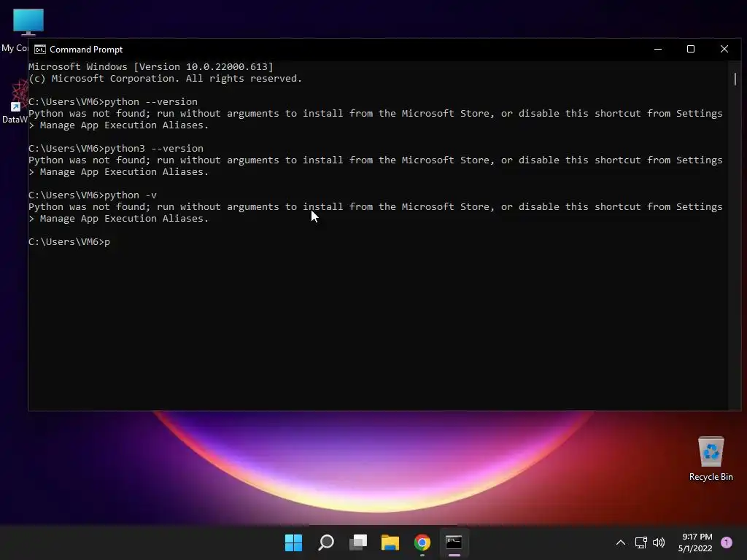The height and width of the screenshot is (560, 747).
Task: Open clock and date 9:17 PM
Action: (x=695, y=542)
